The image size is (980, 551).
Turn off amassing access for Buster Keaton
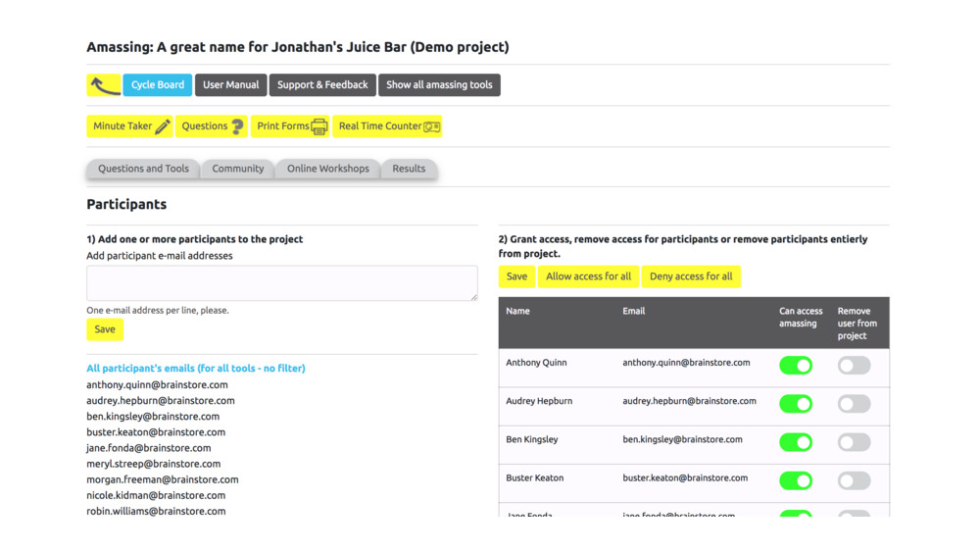[796, 480]
